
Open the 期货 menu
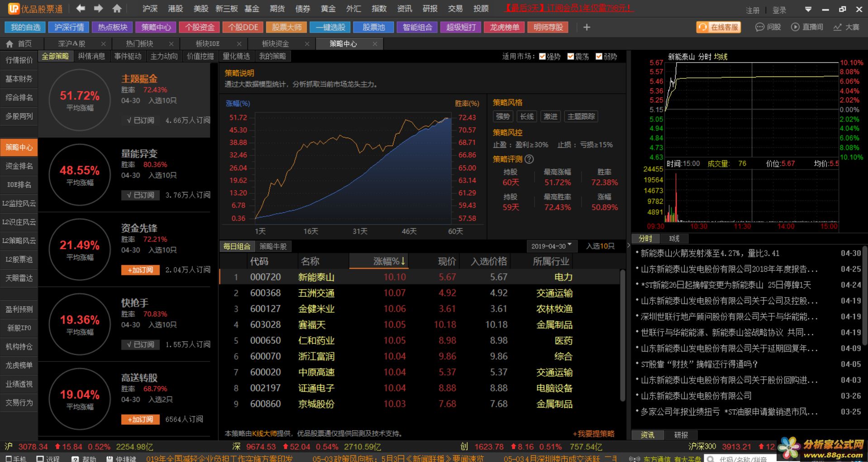[277, 9]
